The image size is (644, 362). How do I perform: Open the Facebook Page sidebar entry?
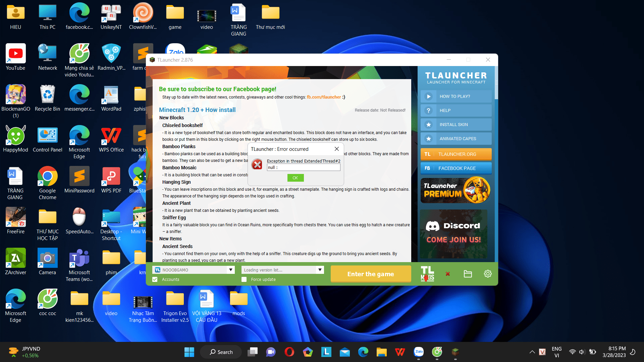coord(456,168)
